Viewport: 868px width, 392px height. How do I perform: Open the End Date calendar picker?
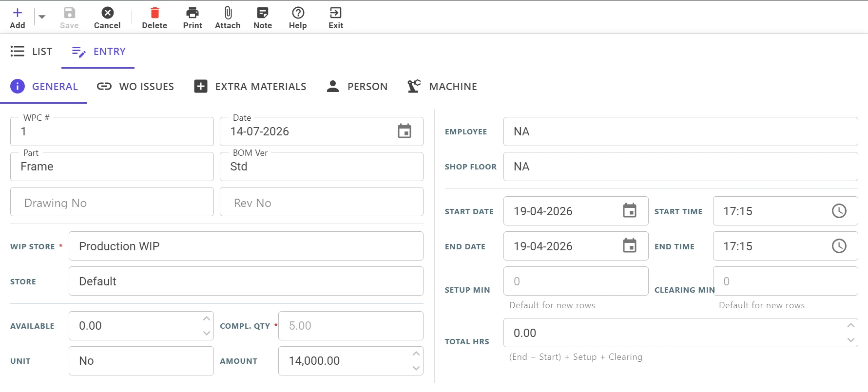click(x=630, y=246)
